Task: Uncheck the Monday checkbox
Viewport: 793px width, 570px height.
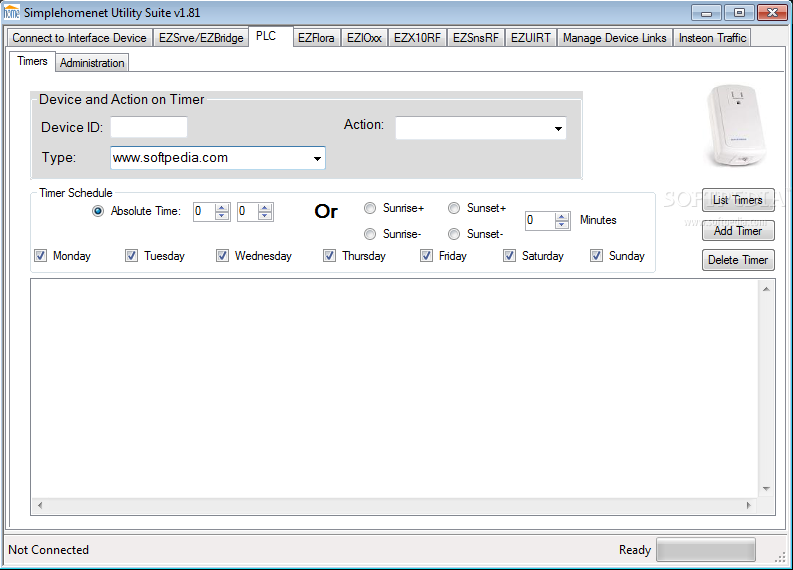Action: 40,255
